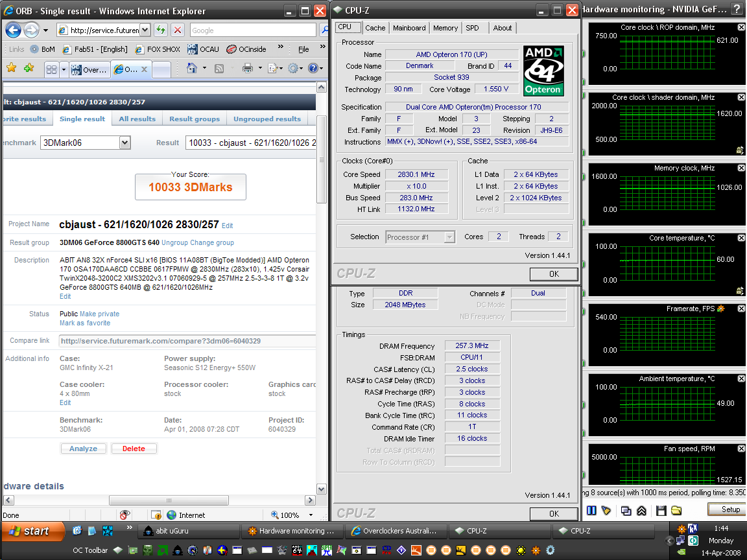Open the File menu in IE
The image size is (747, 560).
click(303, 49)
